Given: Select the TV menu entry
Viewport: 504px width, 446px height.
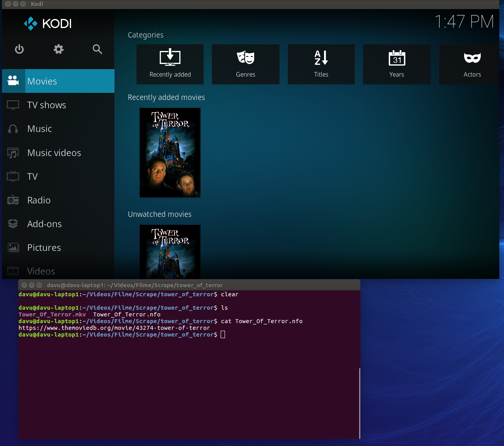Looking at the screenshot, I should click(x=58, y=176).
